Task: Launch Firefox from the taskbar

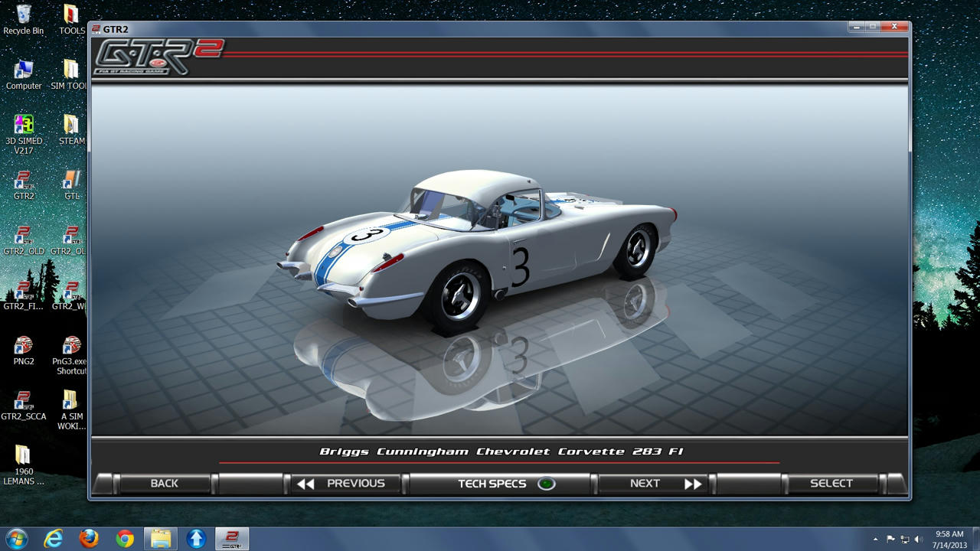Action: 89,539
